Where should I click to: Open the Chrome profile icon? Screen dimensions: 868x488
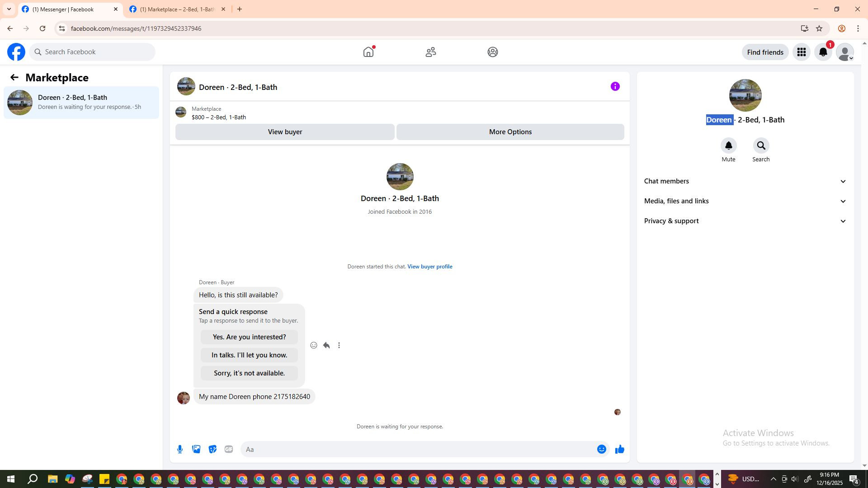[842, 28]
